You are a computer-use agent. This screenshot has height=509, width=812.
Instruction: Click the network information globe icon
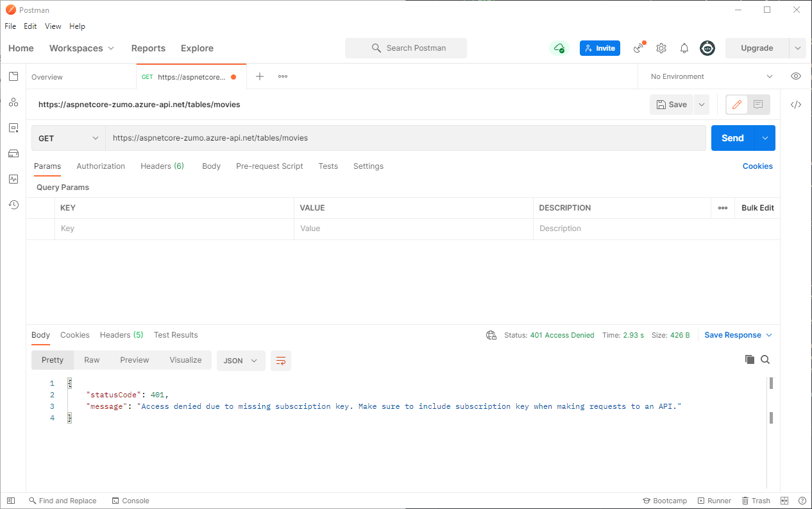[491, 335]
